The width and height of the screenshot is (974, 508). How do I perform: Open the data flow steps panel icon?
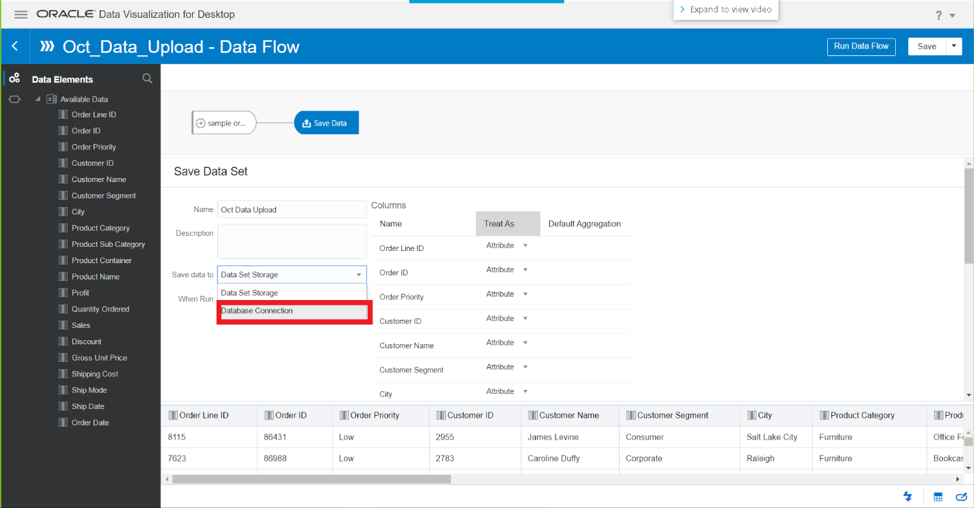(x=14, y=99)
